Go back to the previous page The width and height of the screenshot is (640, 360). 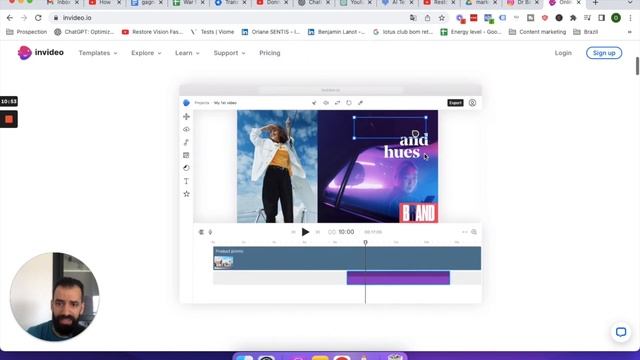(x=10, y=18)
